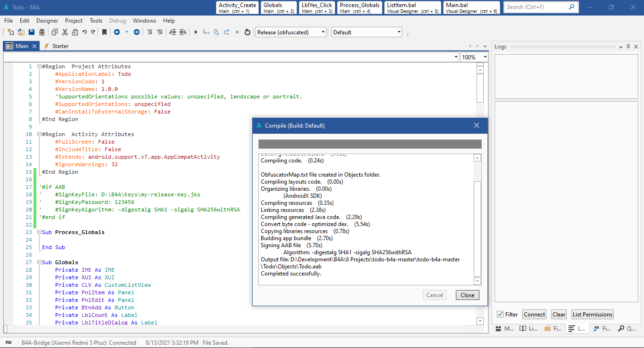Click the List Permissions button
Screen dimensions: 644x348
coord(592,315)
